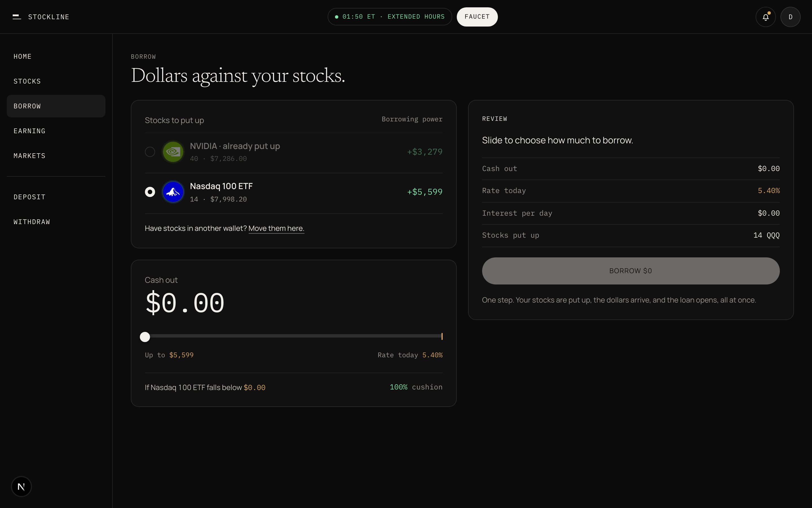Click the '100% cushion' indicator

click(x=416, y=387)
